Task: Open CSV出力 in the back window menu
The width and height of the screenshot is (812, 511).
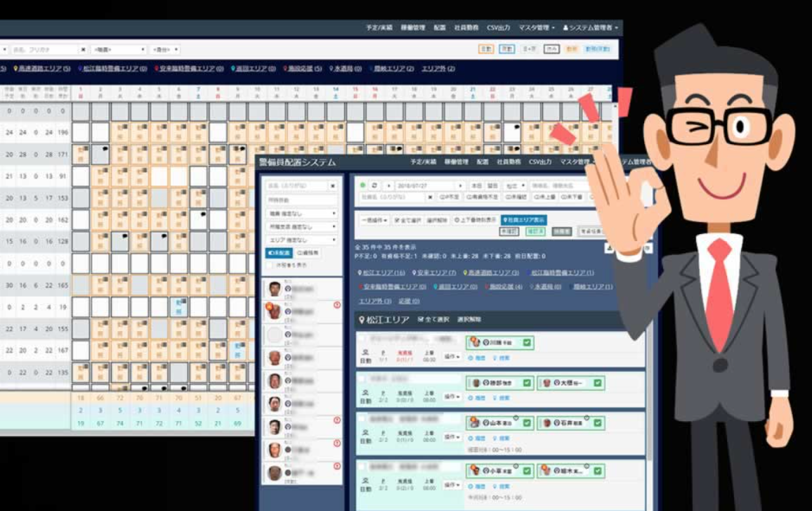Action: coord(498,27)
